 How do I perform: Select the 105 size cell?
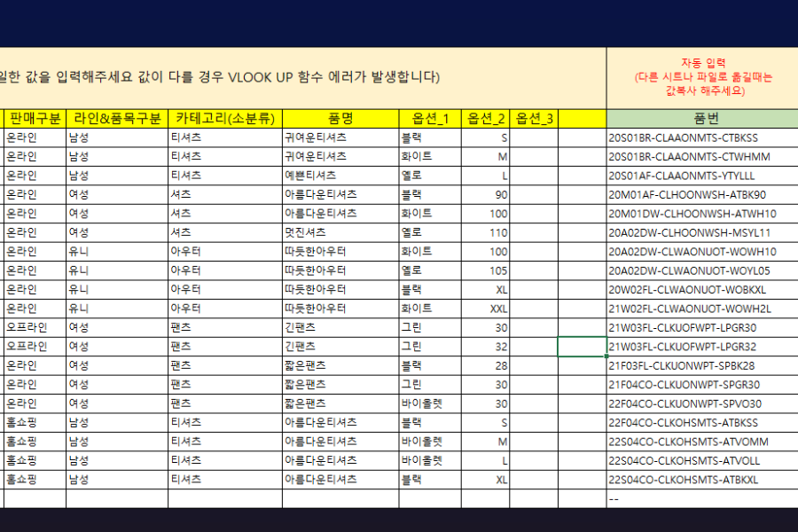486,270
